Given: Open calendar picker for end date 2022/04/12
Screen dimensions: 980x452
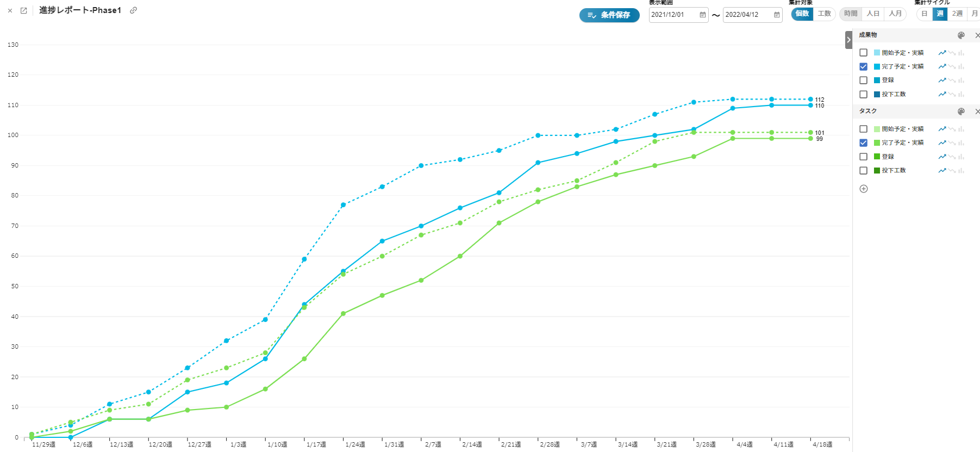Looking at the screenshot, I should 777,15.
